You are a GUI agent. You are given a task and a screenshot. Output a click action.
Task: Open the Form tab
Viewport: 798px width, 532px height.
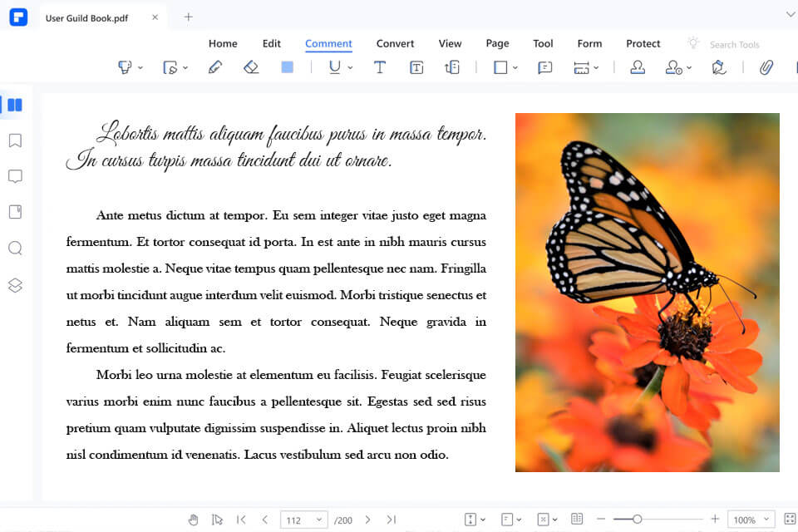(x=589, y=44)
